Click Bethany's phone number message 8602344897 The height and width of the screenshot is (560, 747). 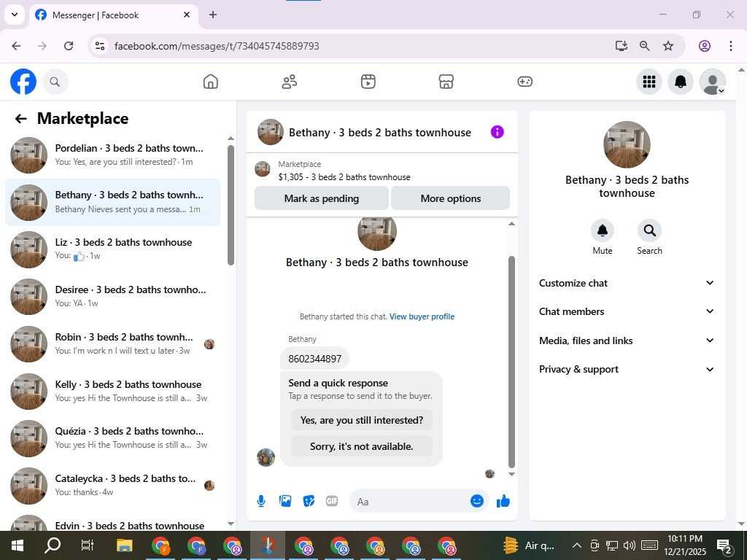point(315,359)
